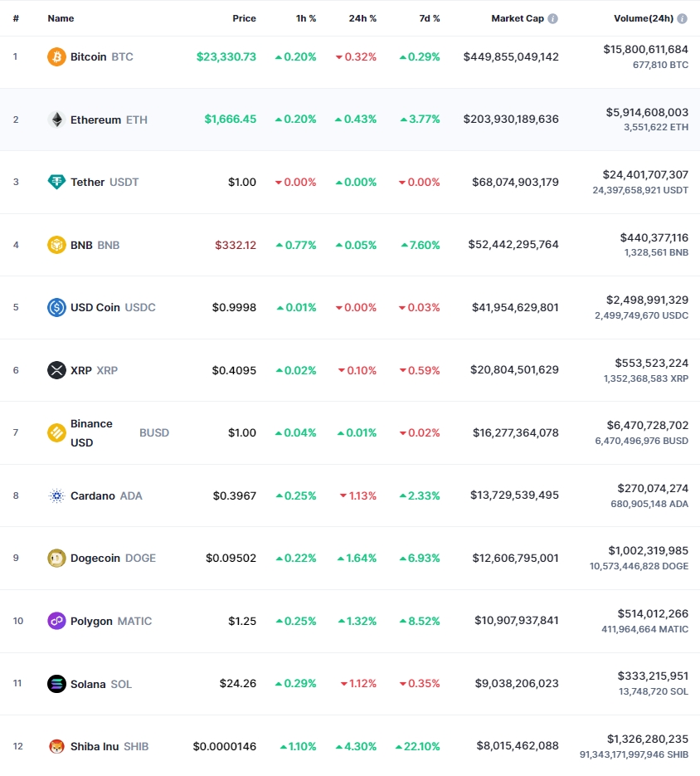
Task: Click the Polygon purple logo icon
Action: pyautogui.click(x=56, y=621)
